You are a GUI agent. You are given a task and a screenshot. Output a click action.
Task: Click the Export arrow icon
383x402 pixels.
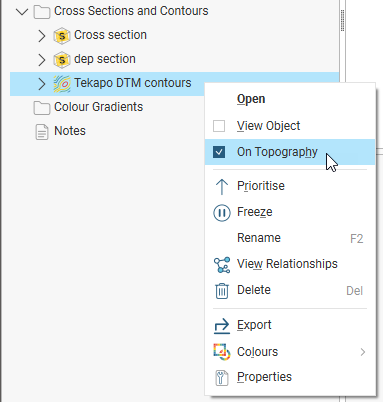tap(222, 326)
